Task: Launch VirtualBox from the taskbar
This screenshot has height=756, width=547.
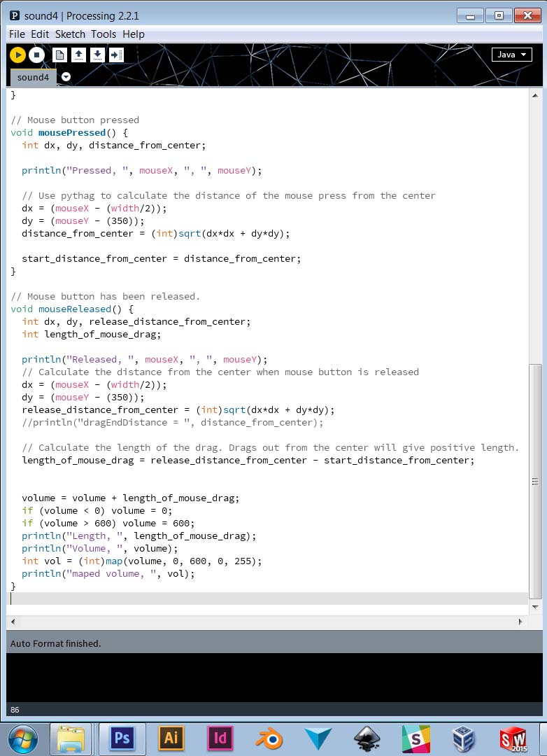Action: [464, 739]
